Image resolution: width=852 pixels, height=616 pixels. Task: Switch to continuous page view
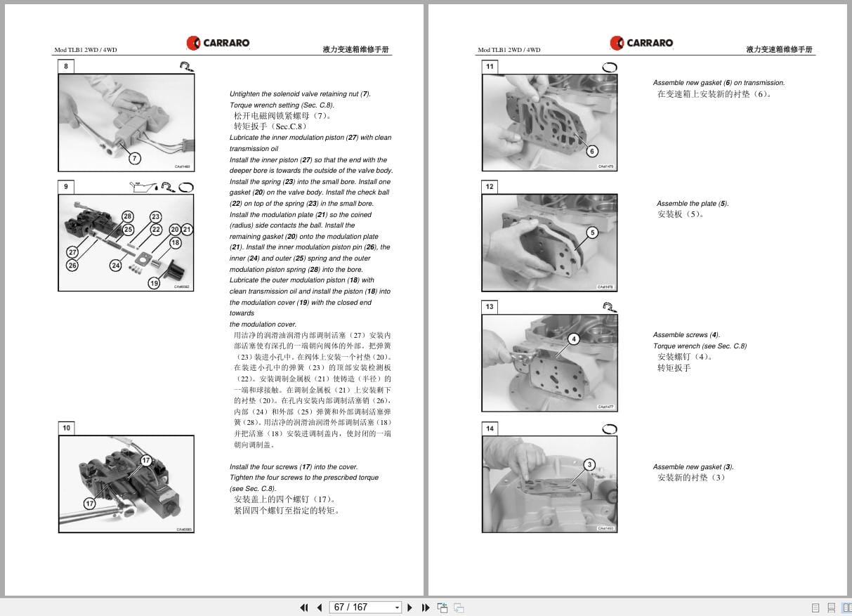pyautogui.click(x=832, y=608)
